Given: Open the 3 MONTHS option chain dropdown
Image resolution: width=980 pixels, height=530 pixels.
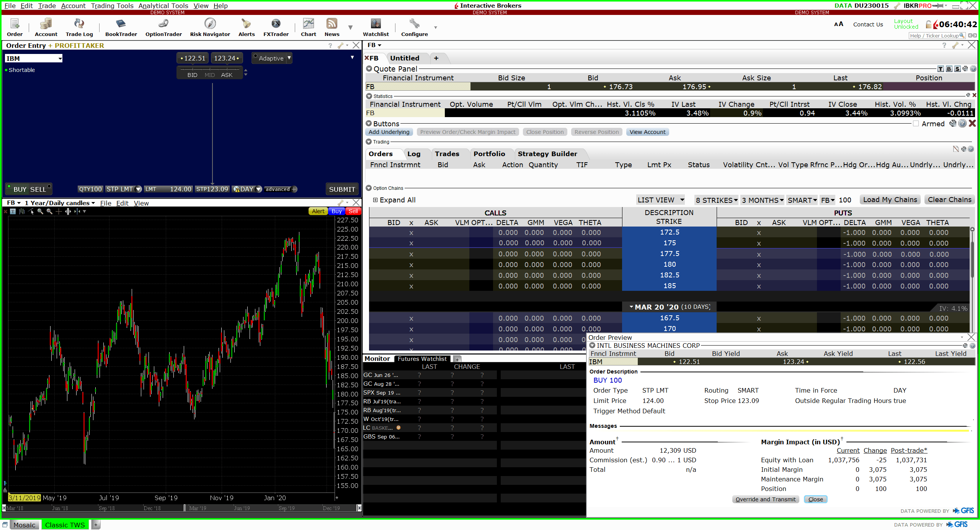Looking at the screenshot, I should point(762,200).
